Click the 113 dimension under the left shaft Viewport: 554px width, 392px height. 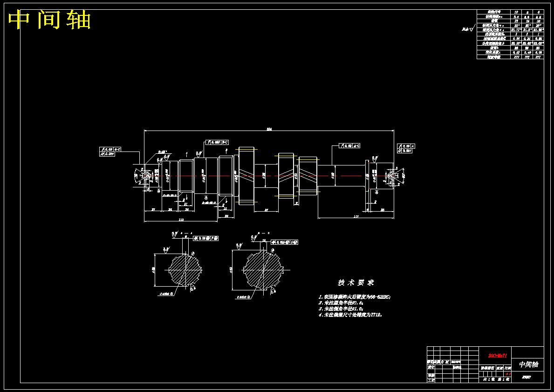(181, 220)
